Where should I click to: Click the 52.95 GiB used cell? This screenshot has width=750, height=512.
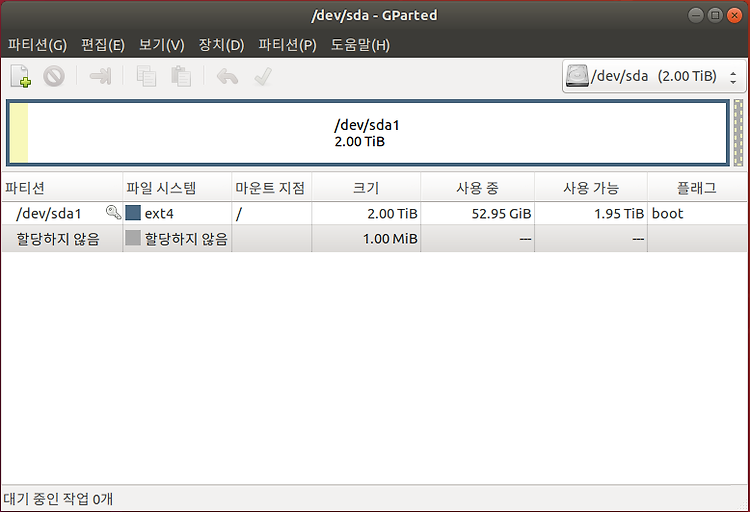[x=477, y=213]
